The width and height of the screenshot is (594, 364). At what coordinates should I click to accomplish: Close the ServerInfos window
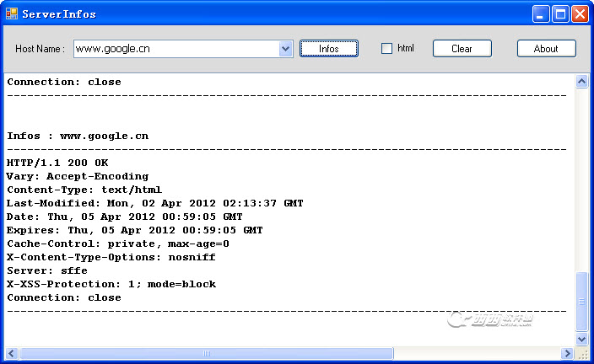coord(580,14)
